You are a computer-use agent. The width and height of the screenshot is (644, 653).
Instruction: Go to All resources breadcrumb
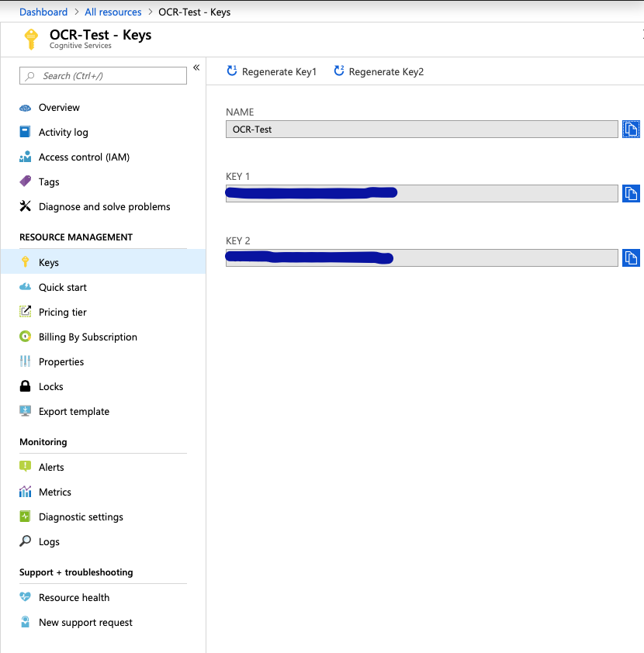(113, 12)
